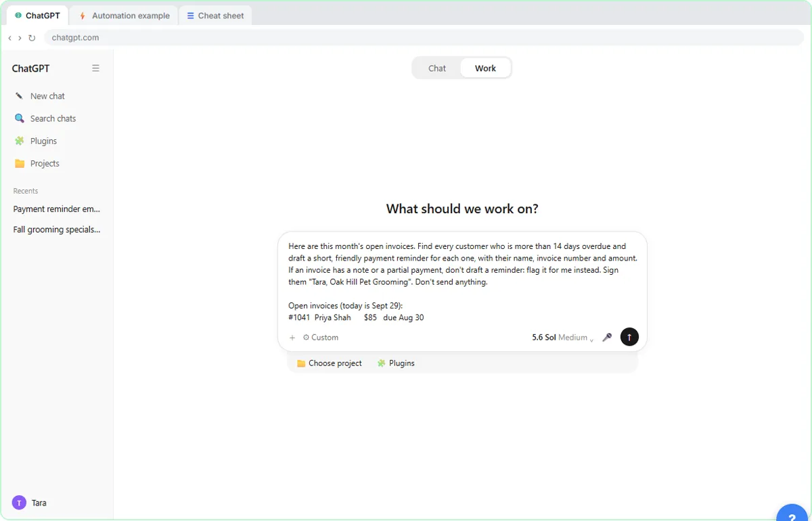812x521 pixels.
Task: Click the gear icon next to Custom
Action: (x=306, y=338)
